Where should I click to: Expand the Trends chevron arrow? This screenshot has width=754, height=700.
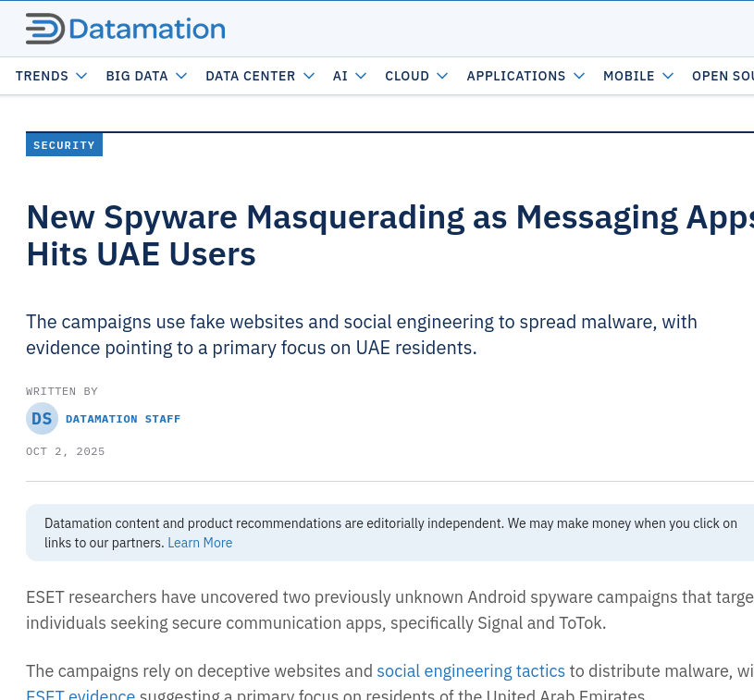[x=81, y=76]
